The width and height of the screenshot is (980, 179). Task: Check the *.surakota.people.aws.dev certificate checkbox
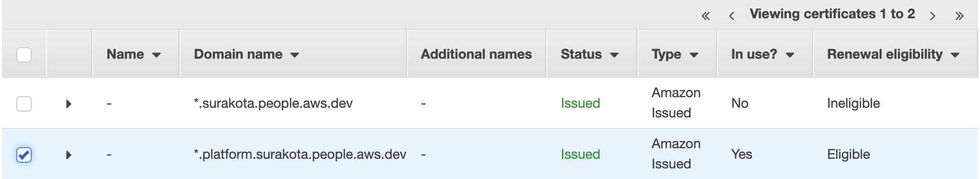pyautogui.click(x=24, y=103)
